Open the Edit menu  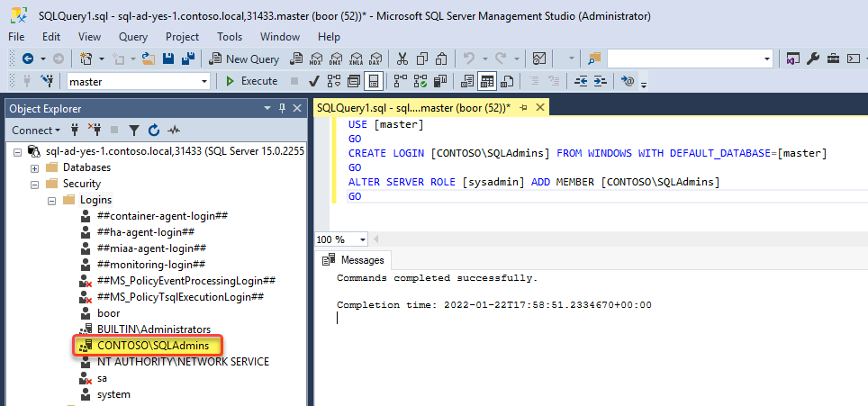(x=51, y=37)
